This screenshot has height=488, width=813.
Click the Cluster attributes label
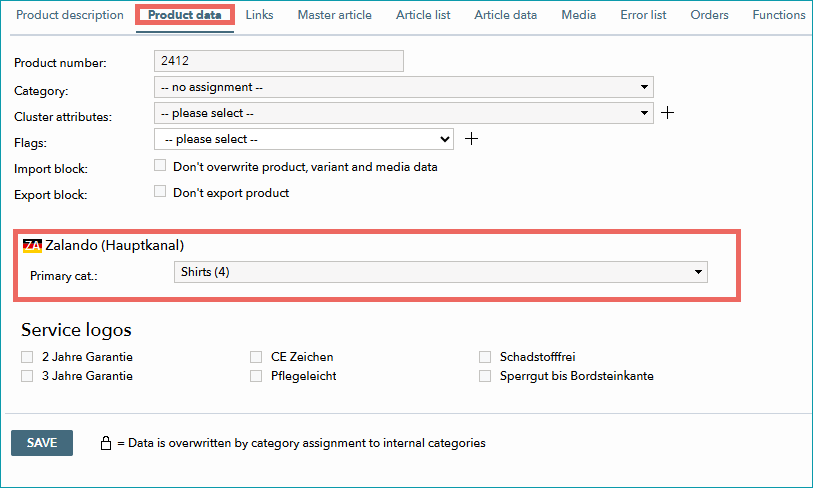(63, 117)
